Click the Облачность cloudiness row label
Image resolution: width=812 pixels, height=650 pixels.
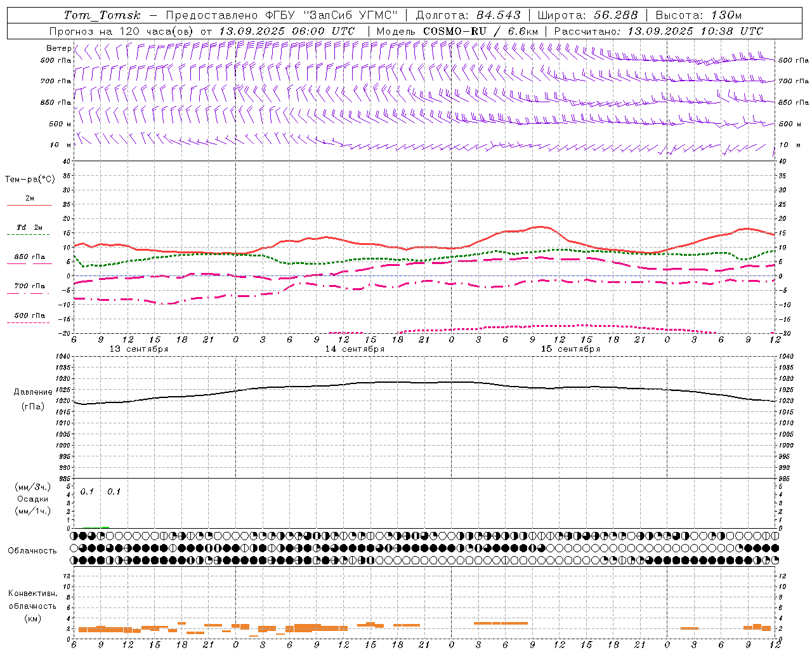tap(32, 551)
